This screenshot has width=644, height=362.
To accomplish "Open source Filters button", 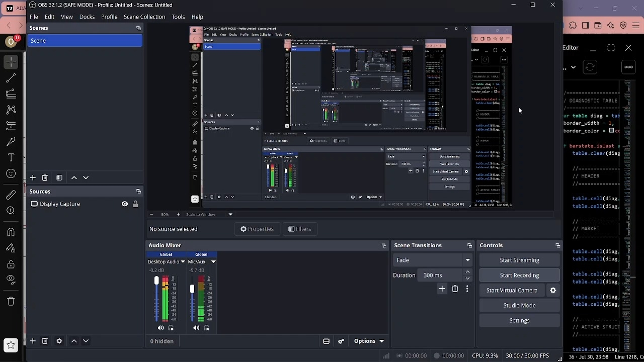I will pos(300,229).
